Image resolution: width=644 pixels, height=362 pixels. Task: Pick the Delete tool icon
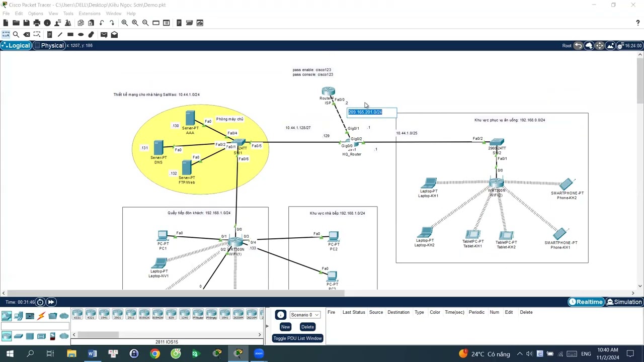[27, 35]
